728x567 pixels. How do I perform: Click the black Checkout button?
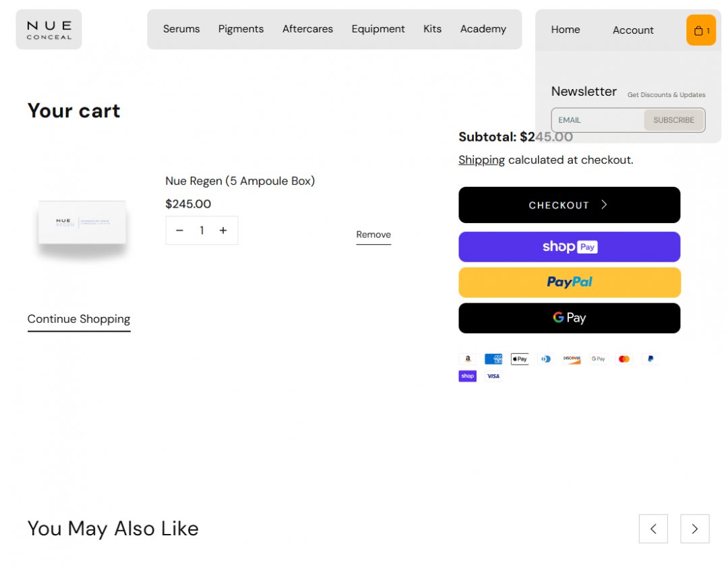tap(569, 205)
